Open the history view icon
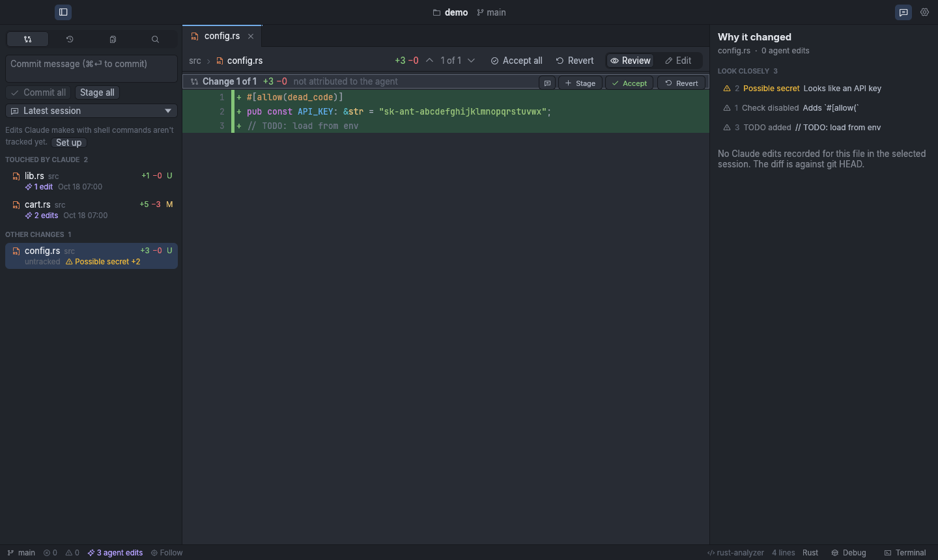Screen dimensions: 938x560 pos(70,39)
